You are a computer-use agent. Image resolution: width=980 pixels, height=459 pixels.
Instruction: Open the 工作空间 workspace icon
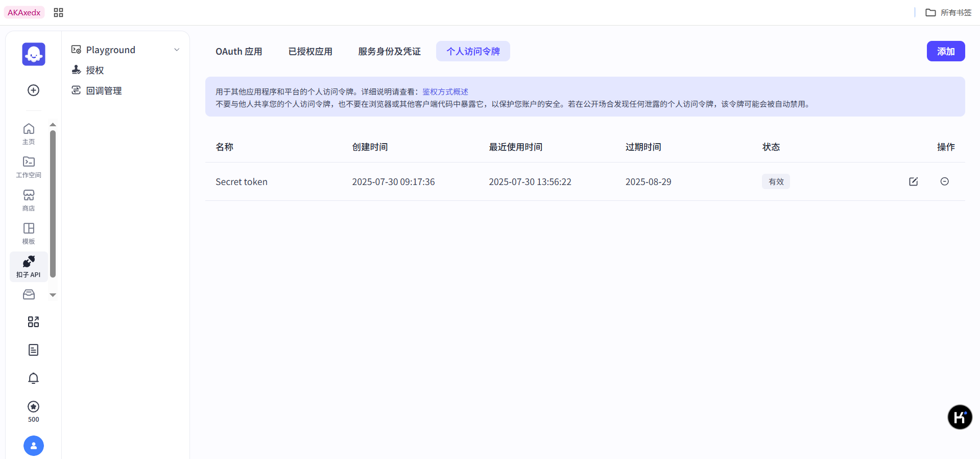(x=29, y=167)
